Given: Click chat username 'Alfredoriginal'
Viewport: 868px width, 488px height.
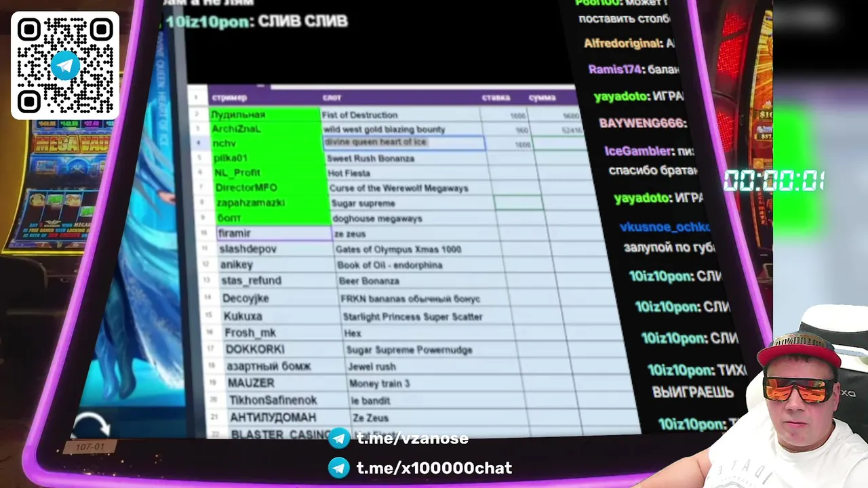Looking at the screenshot, I should pos(623,43).
